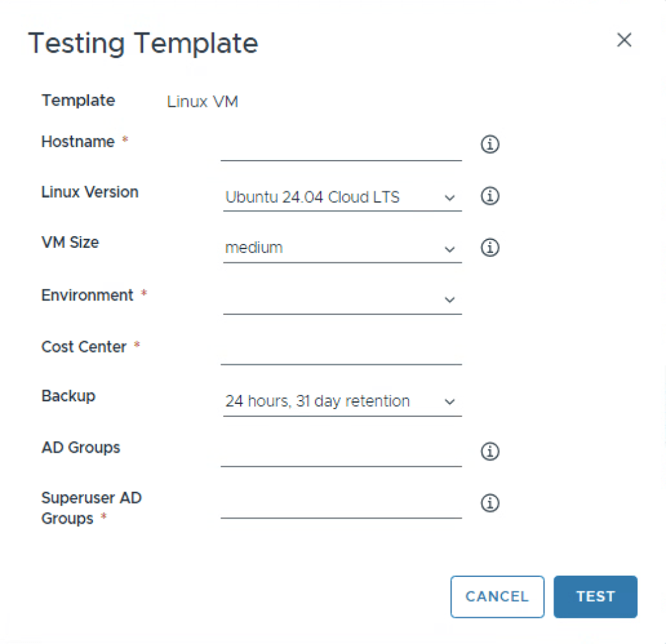Click the Linux Version dropdown chevron arrow
The height and width of the screenshot is (644, 666).
[x=449, y=198]
